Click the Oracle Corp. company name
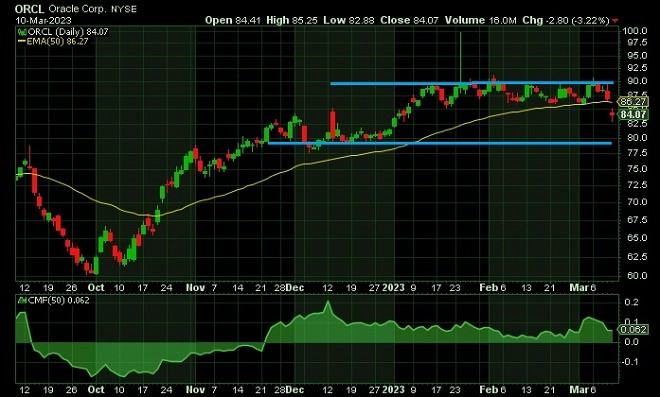 (77, 9)
